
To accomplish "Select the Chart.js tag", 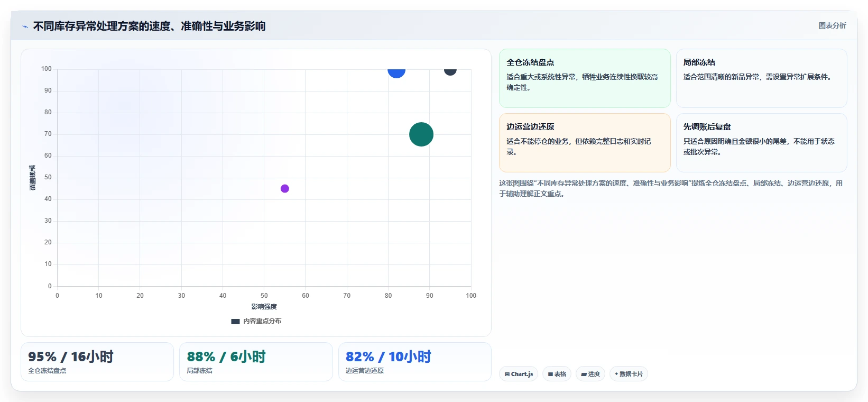I will click(x=519, y=374).
